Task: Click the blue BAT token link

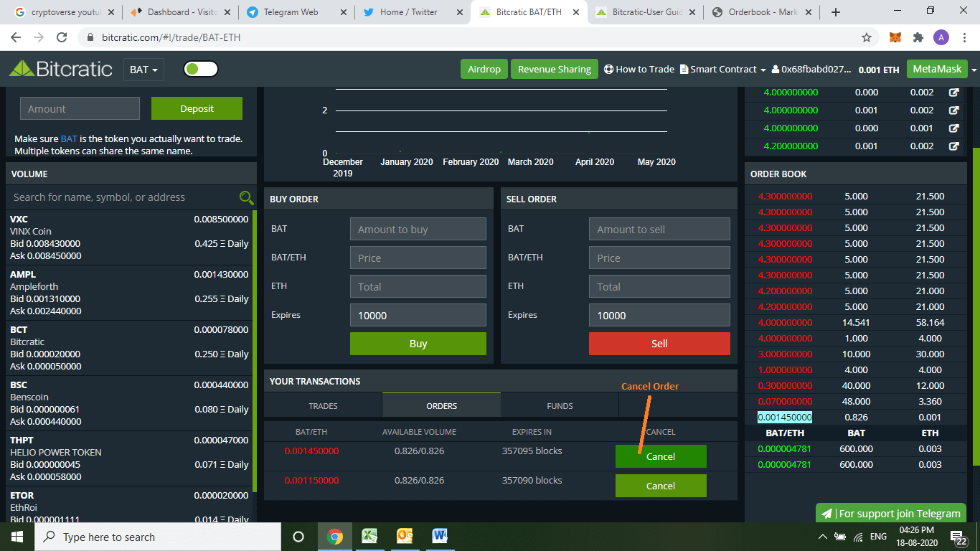Action: point(69,138)
